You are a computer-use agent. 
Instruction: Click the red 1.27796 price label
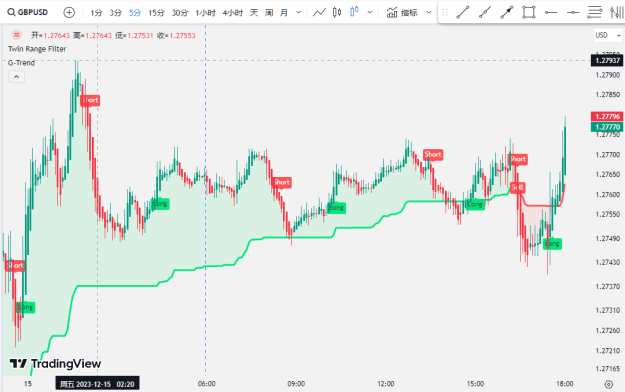tap(607, 116)
